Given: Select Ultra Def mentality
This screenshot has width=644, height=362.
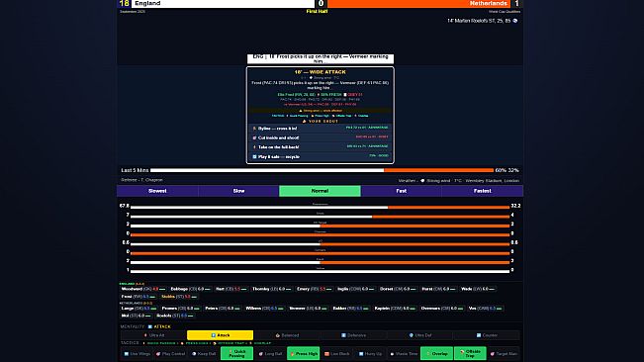Looking at the screenshot, I should (420, 335).
